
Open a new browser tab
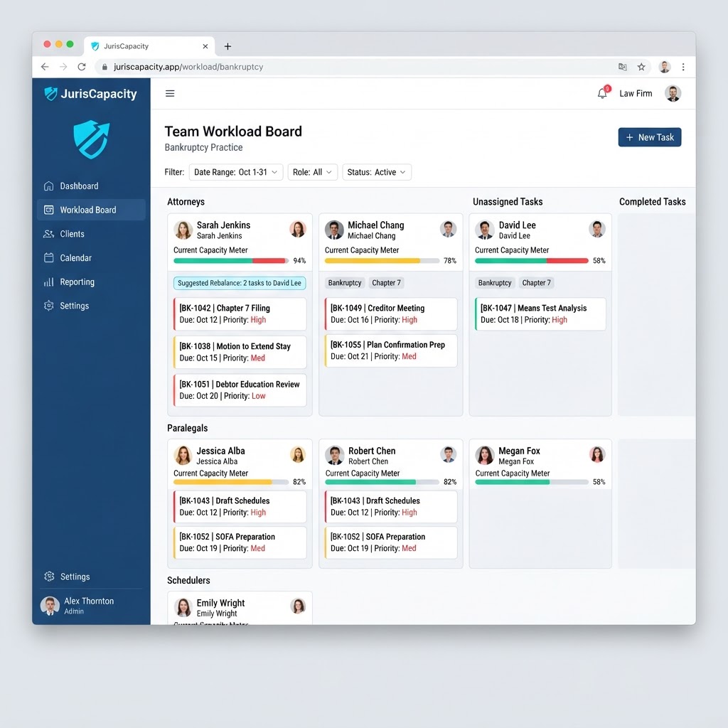coord(227,46)
